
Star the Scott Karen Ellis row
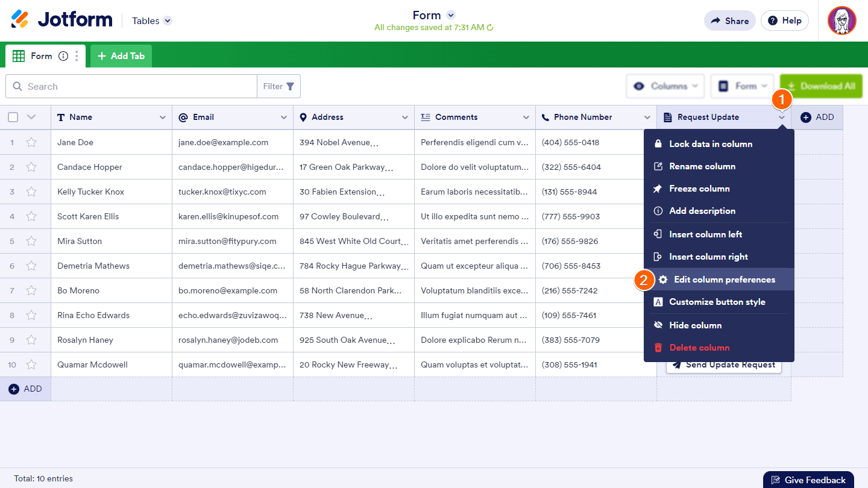(31, 217)
